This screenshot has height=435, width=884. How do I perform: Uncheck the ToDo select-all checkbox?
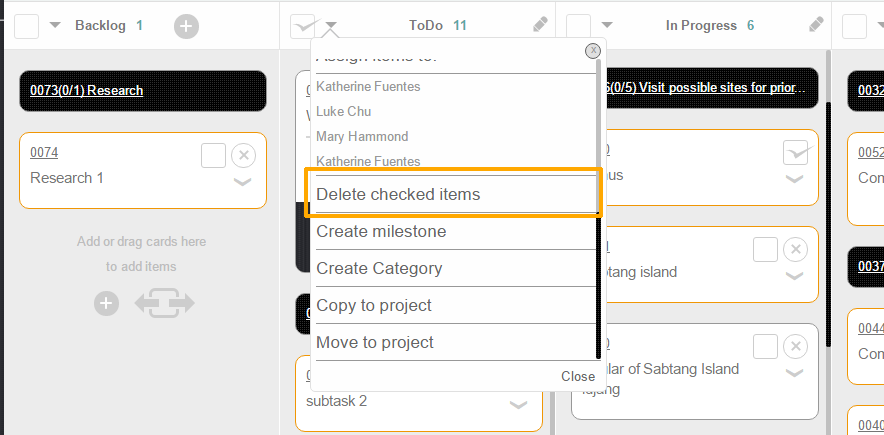click(303, 26)
